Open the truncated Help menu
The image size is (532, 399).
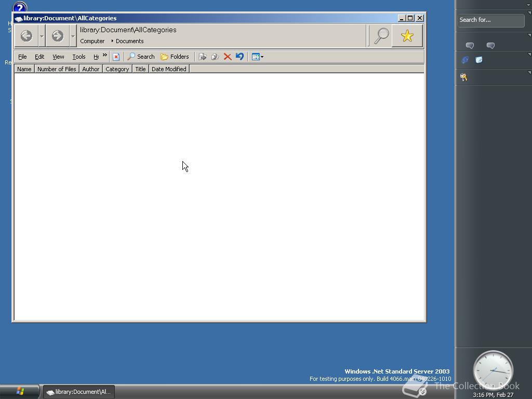pyautogui.click(x=96, y=57)
